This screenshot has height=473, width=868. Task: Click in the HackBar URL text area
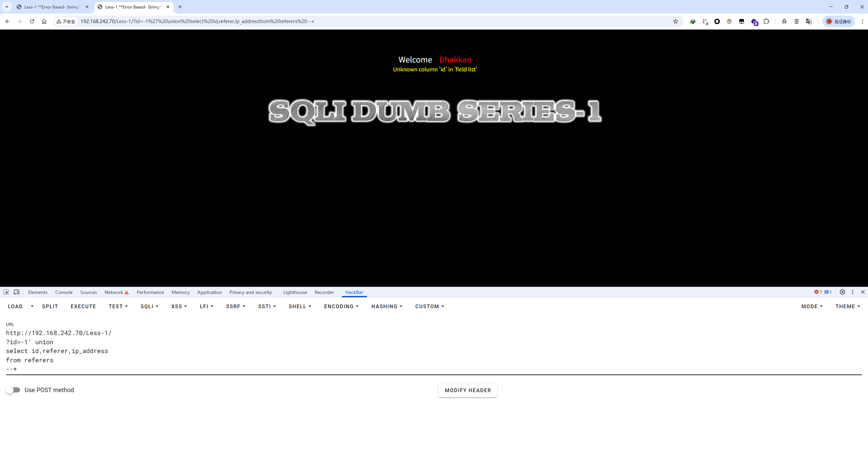(x=434, y=351)
